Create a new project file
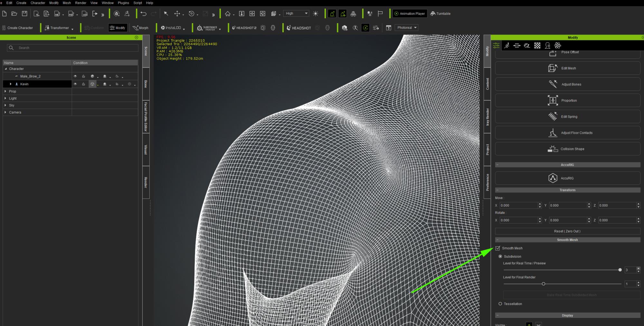This screenshot has height=326, width=644. point(4,14)
